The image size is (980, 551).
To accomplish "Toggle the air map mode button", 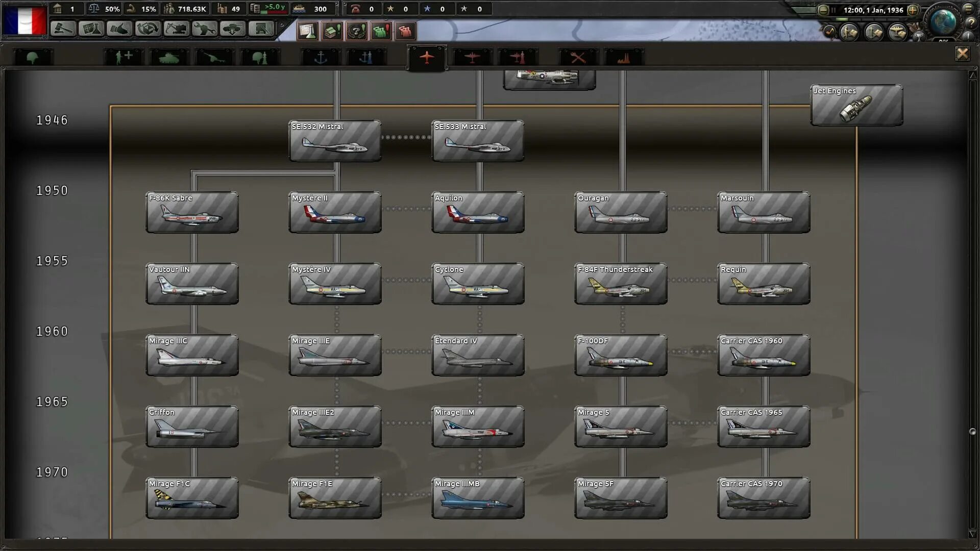I will click(897, 33).
